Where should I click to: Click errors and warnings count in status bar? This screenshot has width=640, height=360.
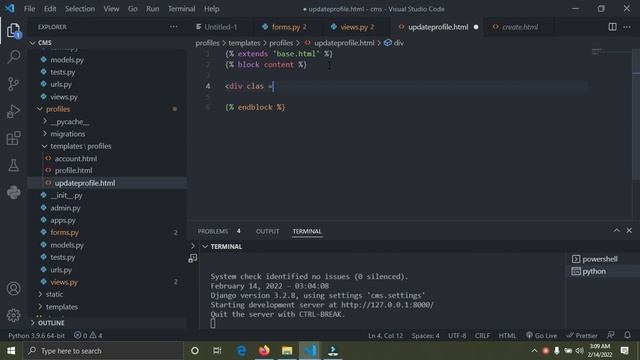click(88, 336)
